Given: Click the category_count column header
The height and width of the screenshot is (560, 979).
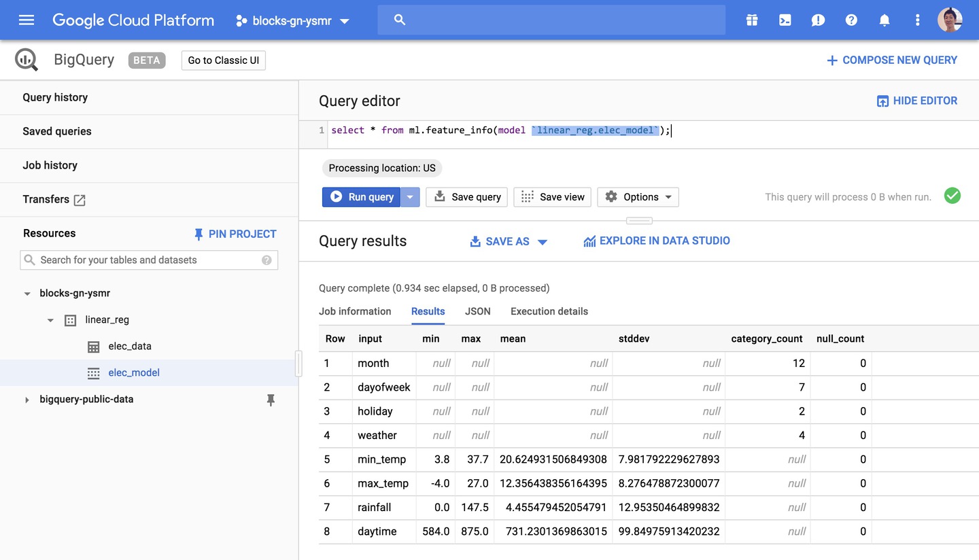Looking at the screenshot, I should click(767, 338).
